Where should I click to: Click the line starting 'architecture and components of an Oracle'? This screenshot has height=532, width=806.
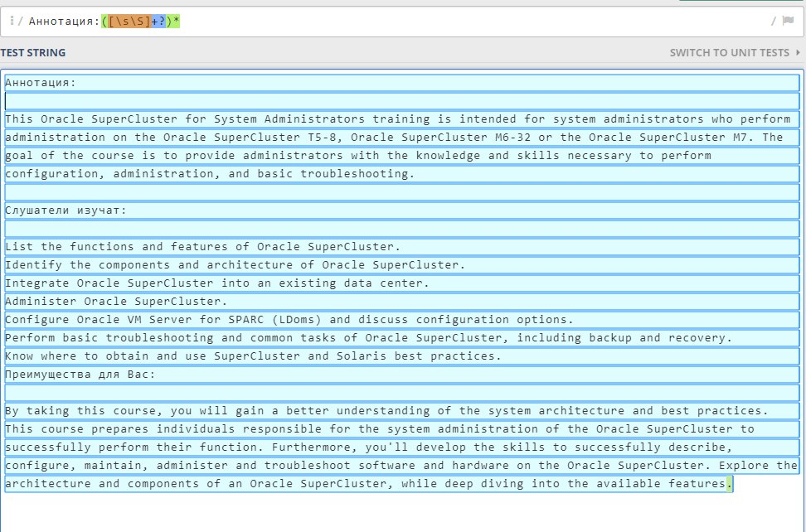click(368, 484)
